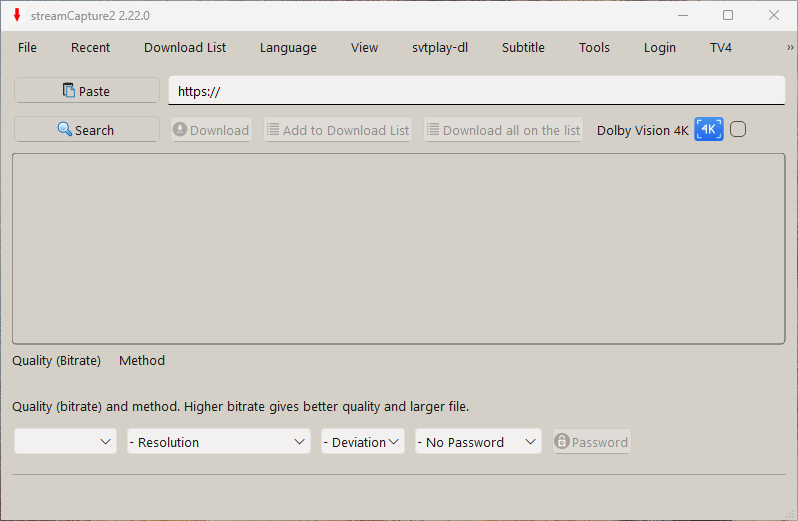Open the Subtitle menu
This screenshot has width=798, height=521.
(523, 47)
